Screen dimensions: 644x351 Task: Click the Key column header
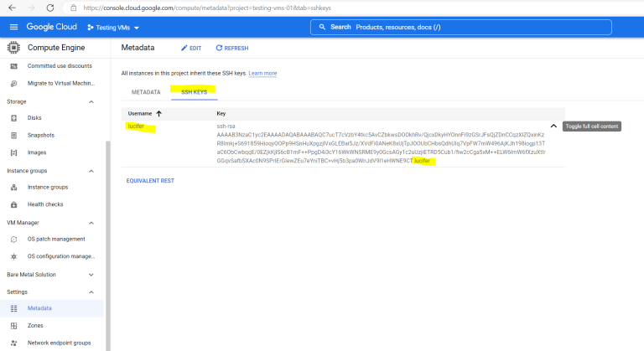click(x=221, y=114)
